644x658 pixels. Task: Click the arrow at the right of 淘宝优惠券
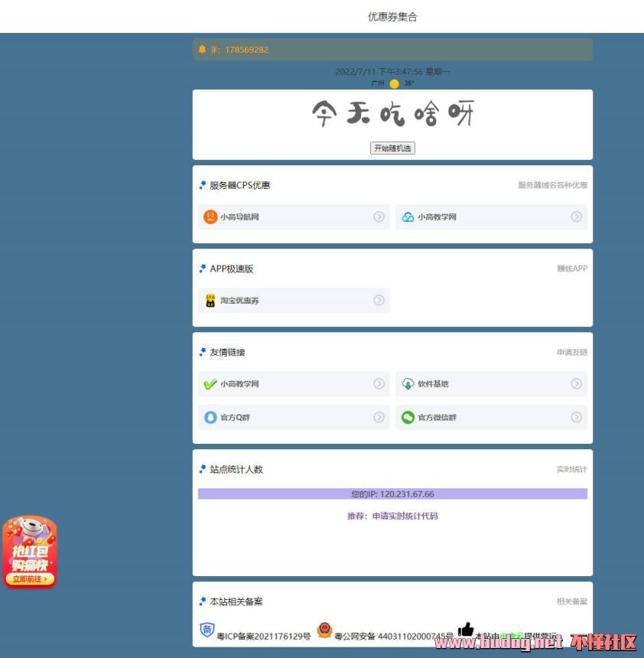379,301
